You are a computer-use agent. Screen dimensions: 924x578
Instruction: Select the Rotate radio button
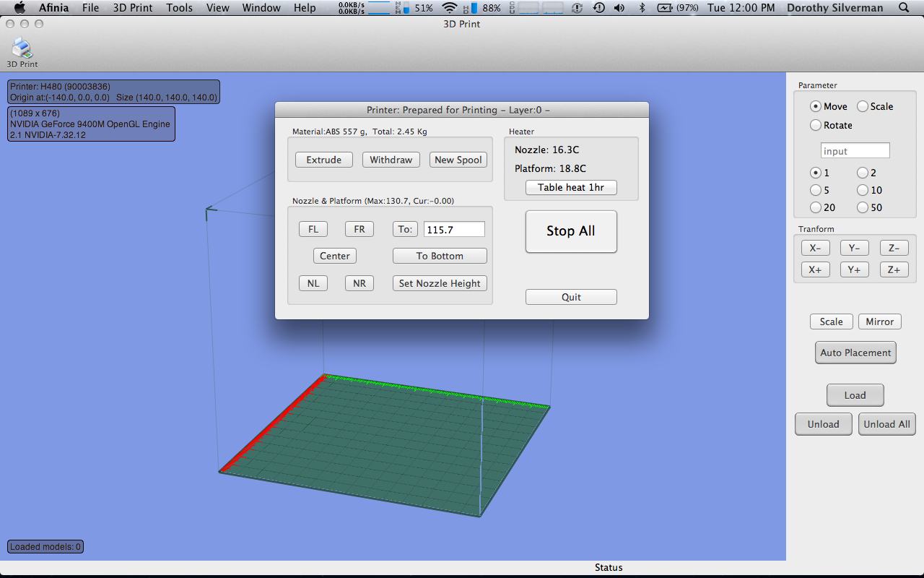click(x=816, y=125)
